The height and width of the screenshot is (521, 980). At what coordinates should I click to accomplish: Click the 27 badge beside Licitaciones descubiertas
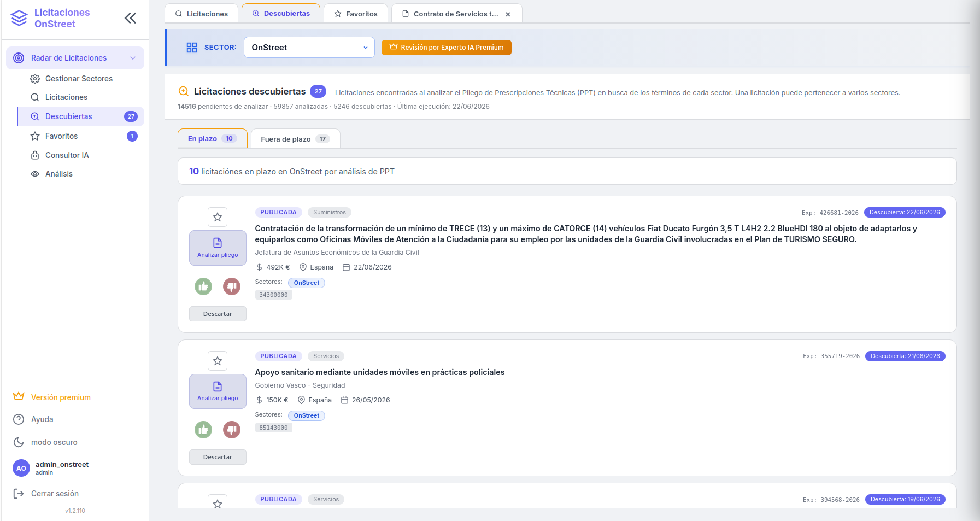tap(318, 91)
